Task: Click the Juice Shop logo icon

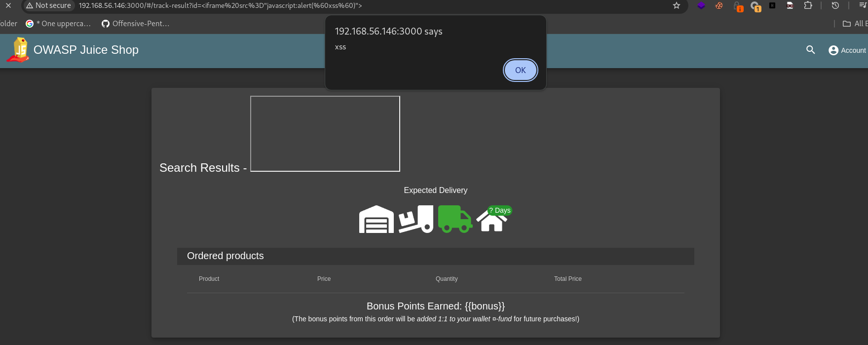Action: 19,50
